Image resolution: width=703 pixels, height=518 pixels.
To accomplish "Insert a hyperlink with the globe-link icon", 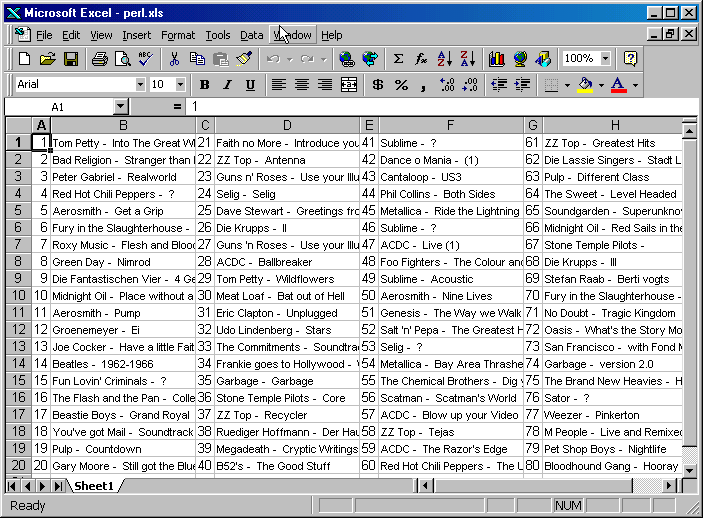I will (x=347, y=59).
